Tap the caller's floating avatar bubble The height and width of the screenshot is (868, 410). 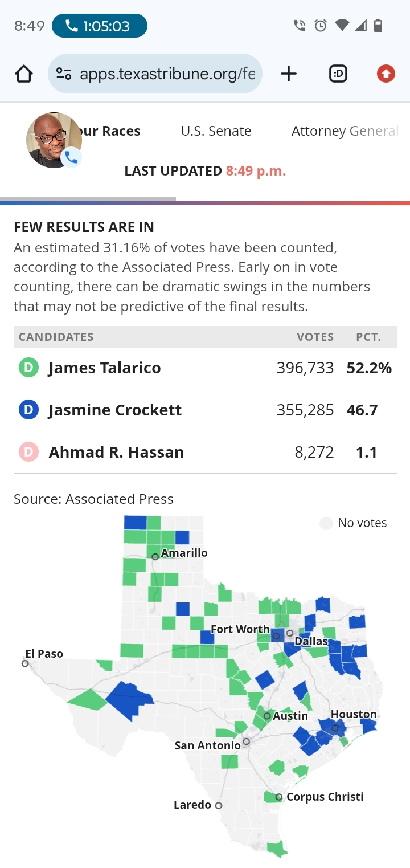54,140
